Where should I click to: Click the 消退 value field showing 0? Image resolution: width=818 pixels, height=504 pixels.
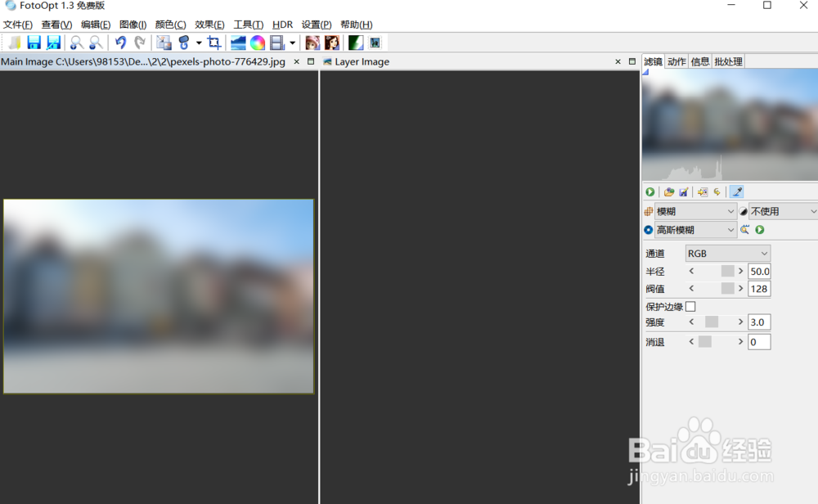point(759,342)
